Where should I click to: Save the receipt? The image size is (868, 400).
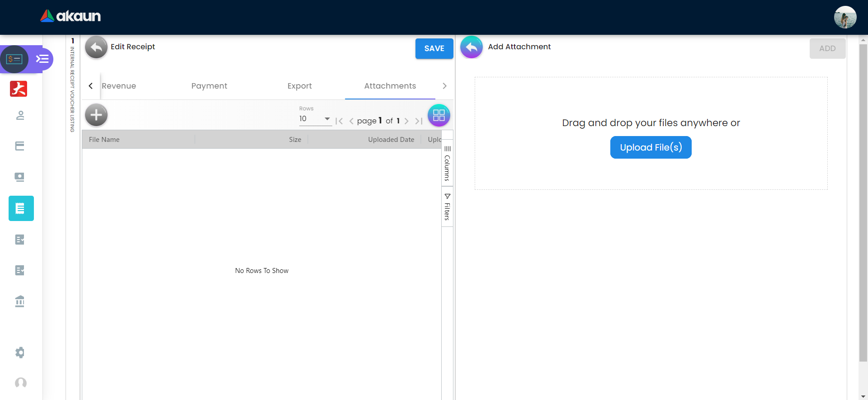434,48
